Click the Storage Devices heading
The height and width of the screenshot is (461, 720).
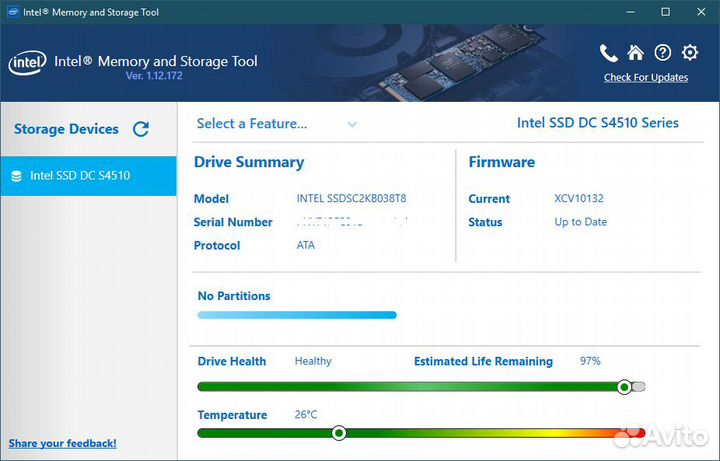[x=66, y=129]
